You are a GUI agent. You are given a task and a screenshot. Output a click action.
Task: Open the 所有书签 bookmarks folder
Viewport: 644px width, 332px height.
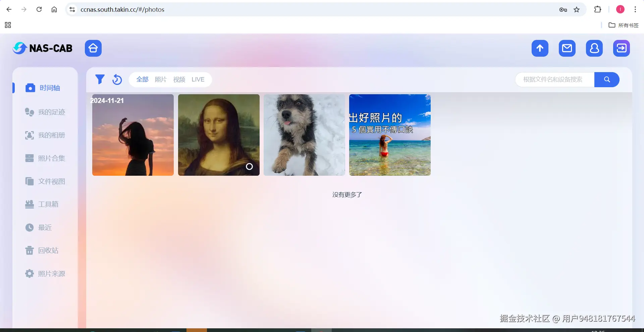(624, 25)
